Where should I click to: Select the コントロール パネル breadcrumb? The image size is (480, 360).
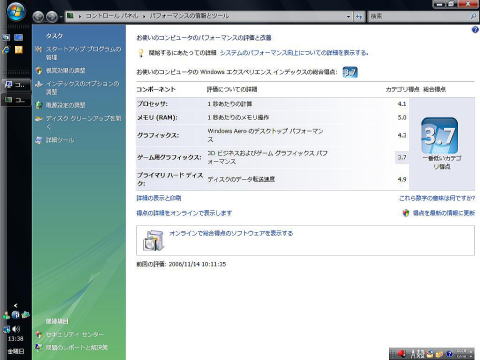(x=112, y=16)
